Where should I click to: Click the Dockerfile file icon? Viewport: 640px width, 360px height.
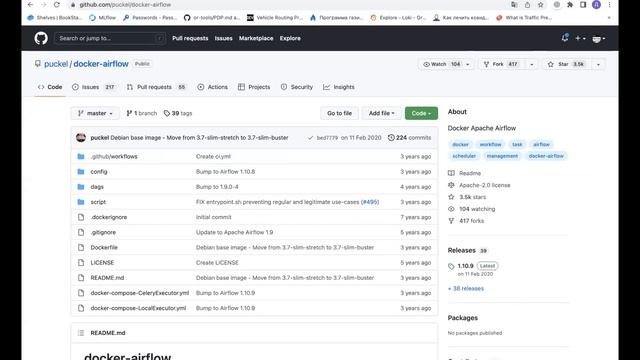[x=81, y=247]
